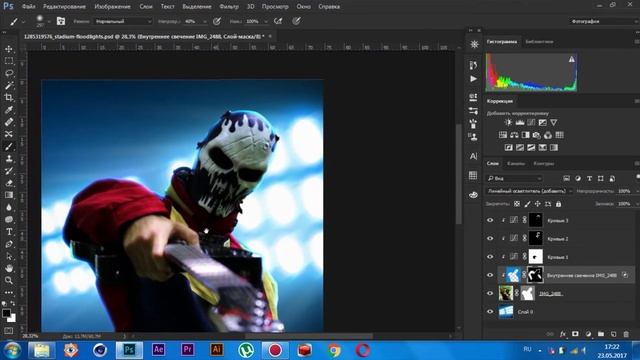This screenshot has height=360, width=640.
Task: Click the background color swatch
Action: coord(13,319)
